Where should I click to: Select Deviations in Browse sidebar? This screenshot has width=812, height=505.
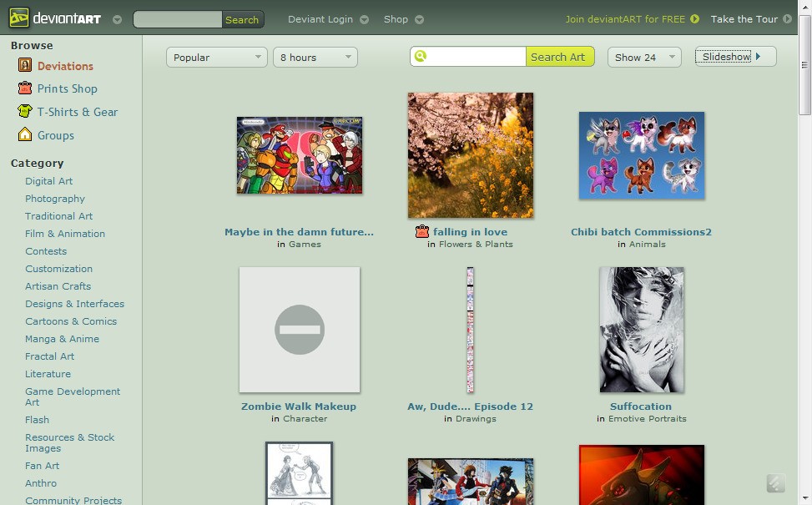tap(65, 66)
